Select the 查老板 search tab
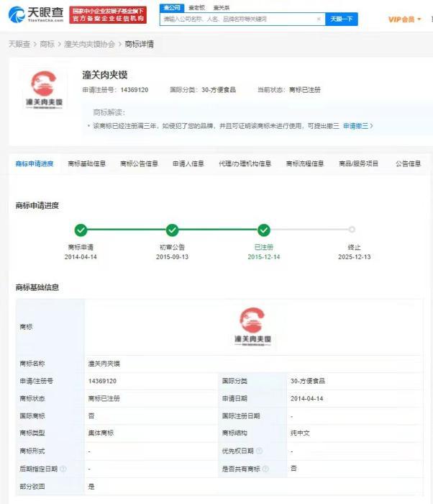Viewport: 433px width, 504px height. [x=196, y=7]
